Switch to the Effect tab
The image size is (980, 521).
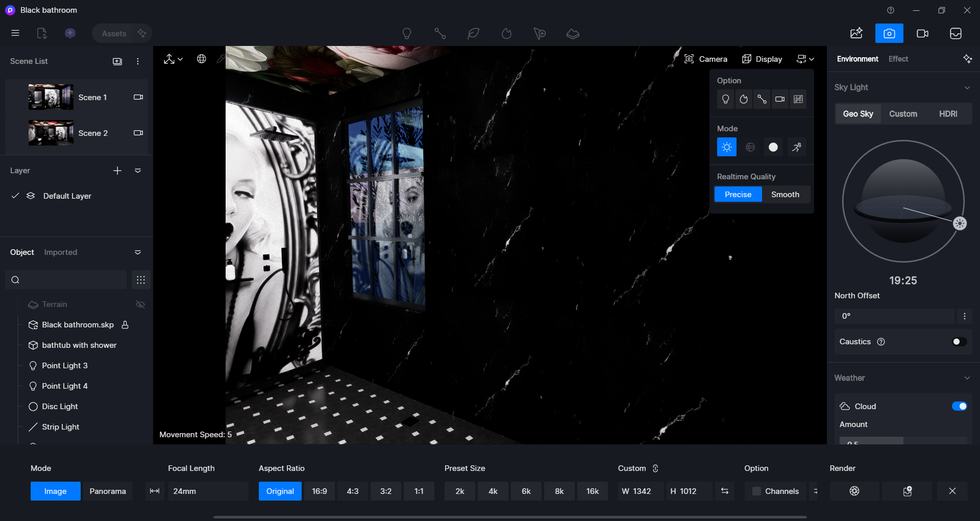[x=898, y=59]
